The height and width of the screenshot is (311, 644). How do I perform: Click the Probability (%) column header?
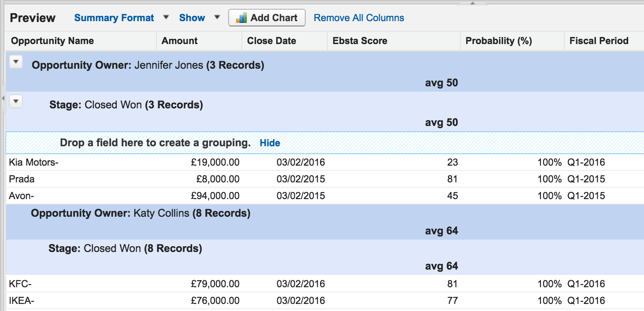coord(499,41)
